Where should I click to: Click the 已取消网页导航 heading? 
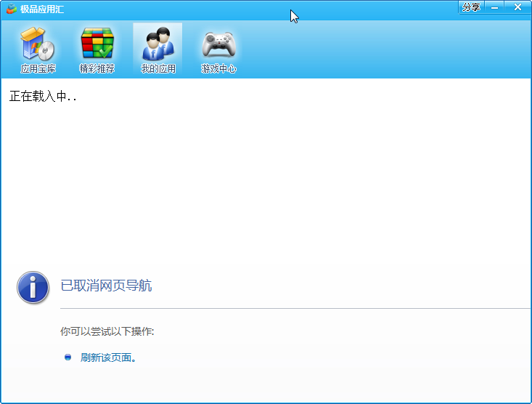(106, 286)
